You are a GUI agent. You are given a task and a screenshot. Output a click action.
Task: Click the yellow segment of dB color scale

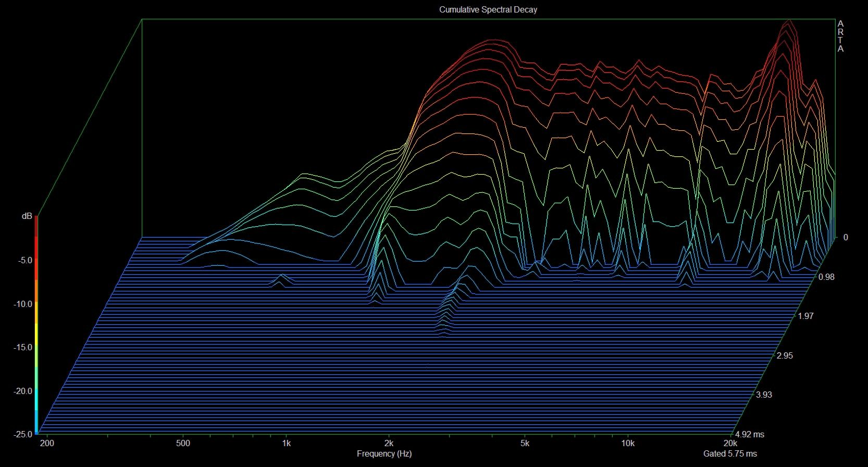click(36, 336)
